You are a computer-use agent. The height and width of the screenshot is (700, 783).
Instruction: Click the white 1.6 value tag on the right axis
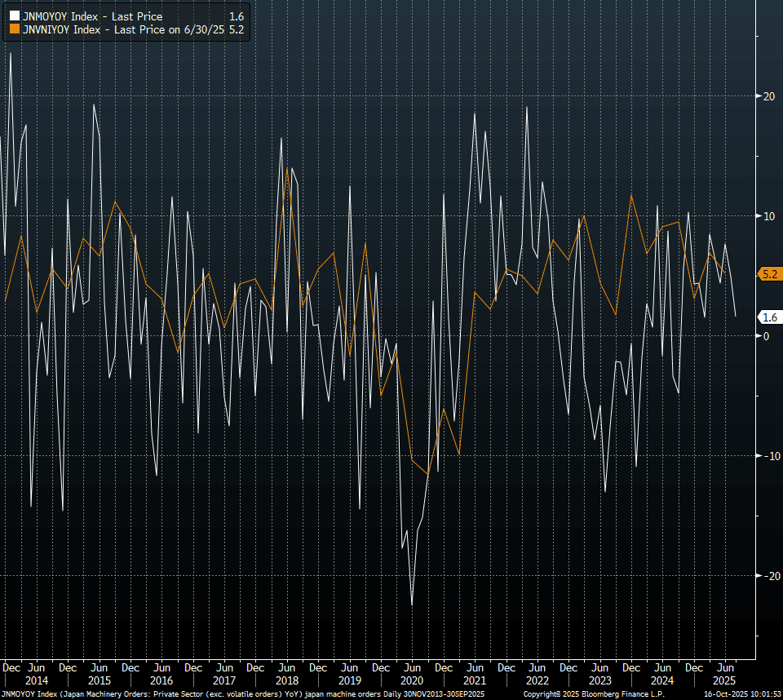click(x=770, y=317)
